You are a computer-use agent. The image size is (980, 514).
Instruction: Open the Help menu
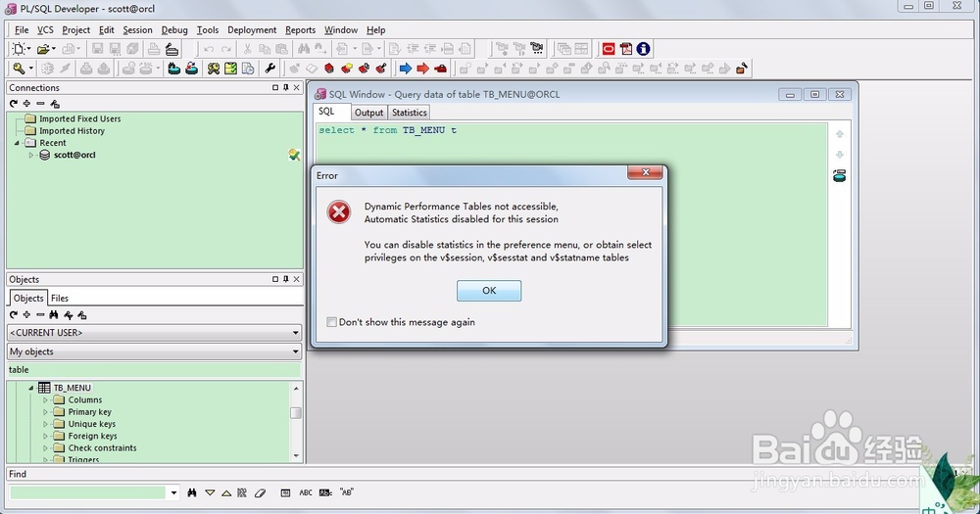coord(375,30)
